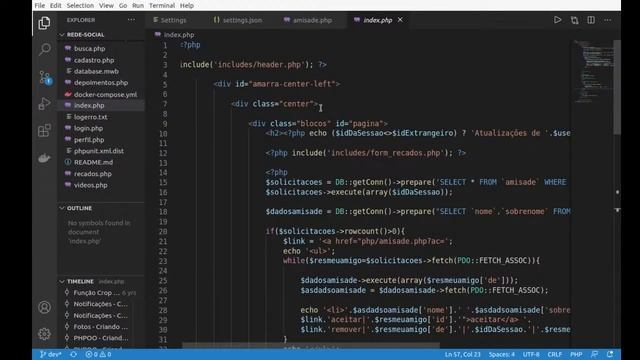Image resolution: width=640 pixels, height=360 pixels.
Task: Open the File menu
Action: coord(40,5)
